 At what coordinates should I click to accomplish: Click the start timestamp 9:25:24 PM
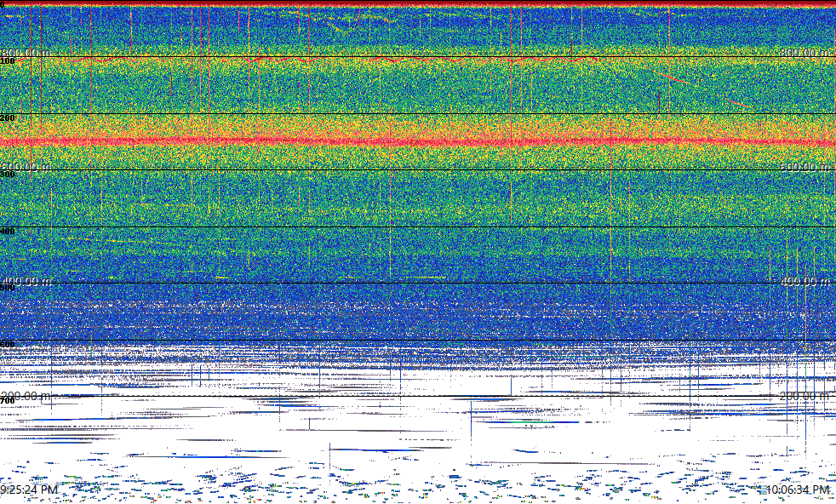click(29, 490)
